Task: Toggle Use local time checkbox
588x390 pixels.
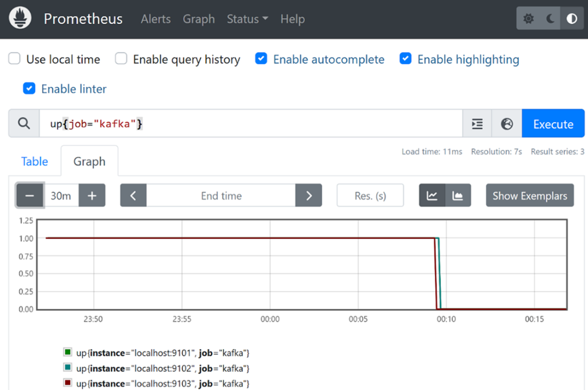Action: click(x=14, y=58)
